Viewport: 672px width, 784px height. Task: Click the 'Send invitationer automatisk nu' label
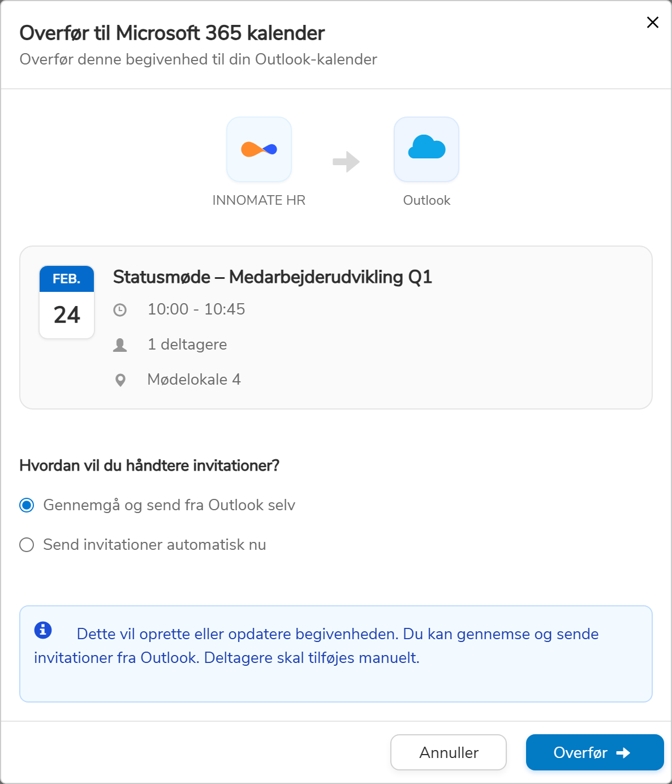click(154, 545)
